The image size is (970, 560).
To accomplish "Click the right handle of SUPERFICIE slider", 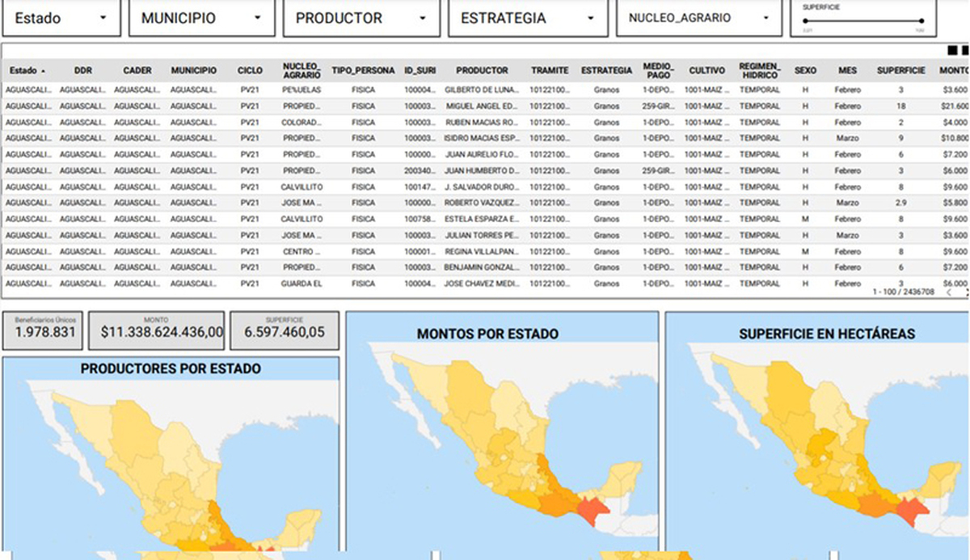I will coord(921,21).
